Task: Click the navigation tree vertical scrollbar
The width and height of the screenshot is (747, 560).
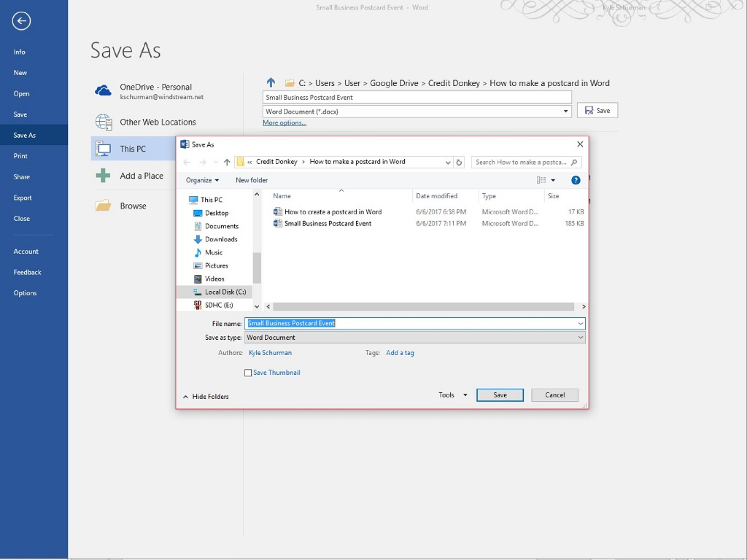Action: tap(257, 268)
